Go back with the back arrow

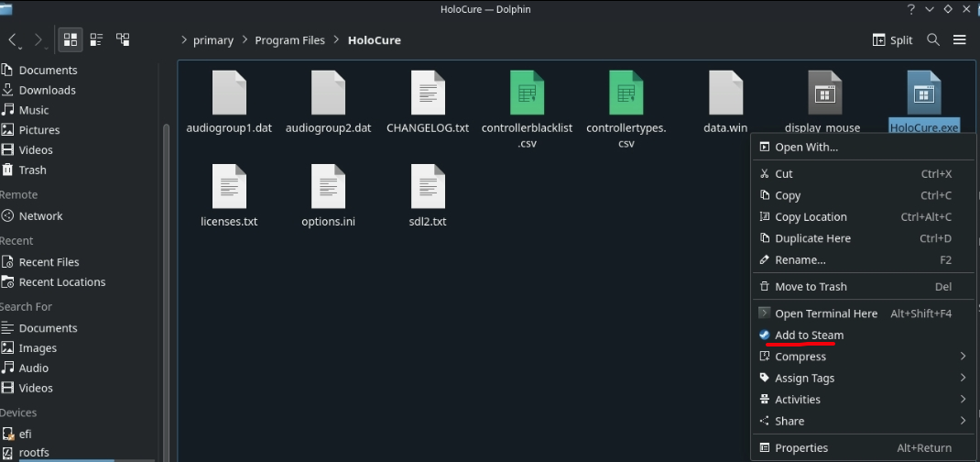tap(13, 39)
